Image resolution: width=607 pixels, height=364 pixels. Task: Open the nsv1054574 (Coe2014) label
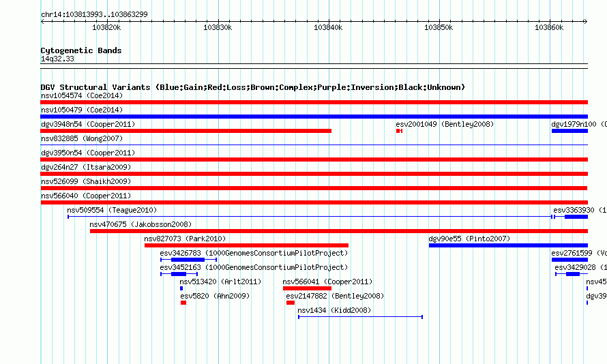pyautogui.click(x=82, y=95)
